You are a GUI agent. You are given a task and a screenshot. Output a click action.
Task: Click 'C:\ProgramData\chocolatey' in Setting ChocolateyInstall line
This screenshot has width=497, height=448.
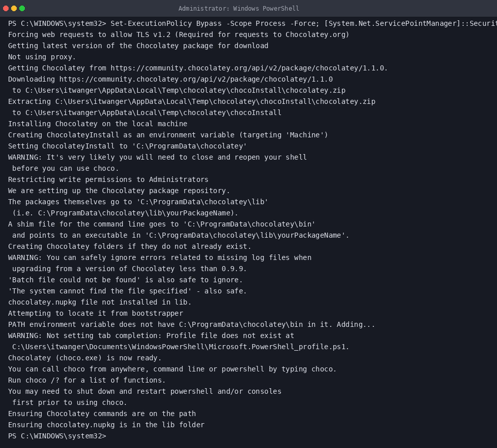pyautogui.click(x=189, y=146)
